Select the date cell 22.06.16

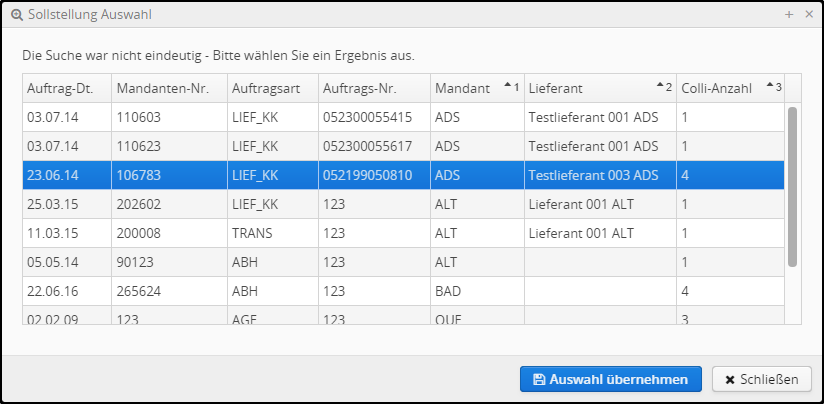pos(67,291)
